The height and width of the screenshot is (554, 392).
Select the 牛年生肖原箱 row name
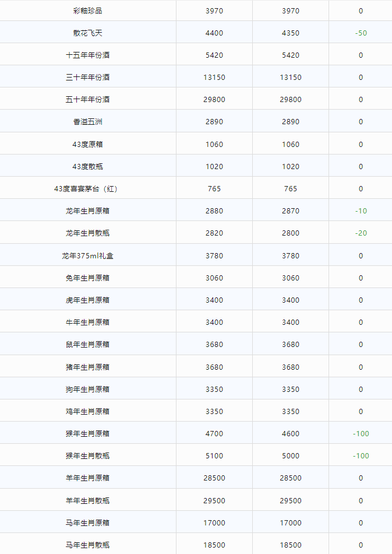[87, 322]
